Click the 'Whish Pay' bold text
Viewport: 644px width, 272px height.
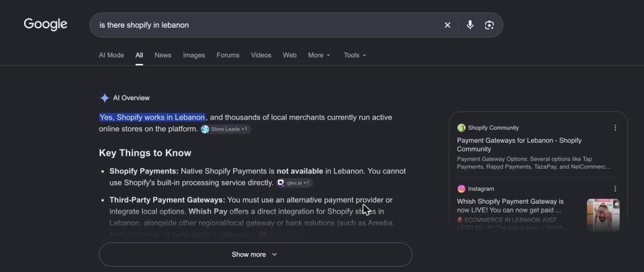point(207,211)
